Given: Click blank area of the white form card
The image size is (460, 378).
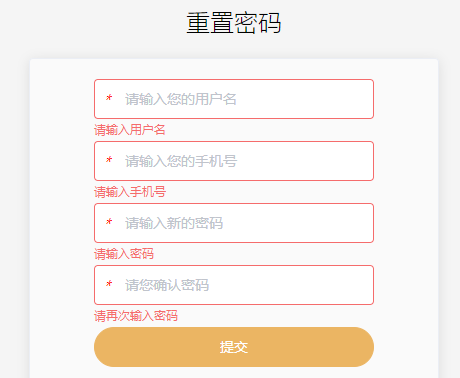Looking at the screenshot, I should coord(62,200).
